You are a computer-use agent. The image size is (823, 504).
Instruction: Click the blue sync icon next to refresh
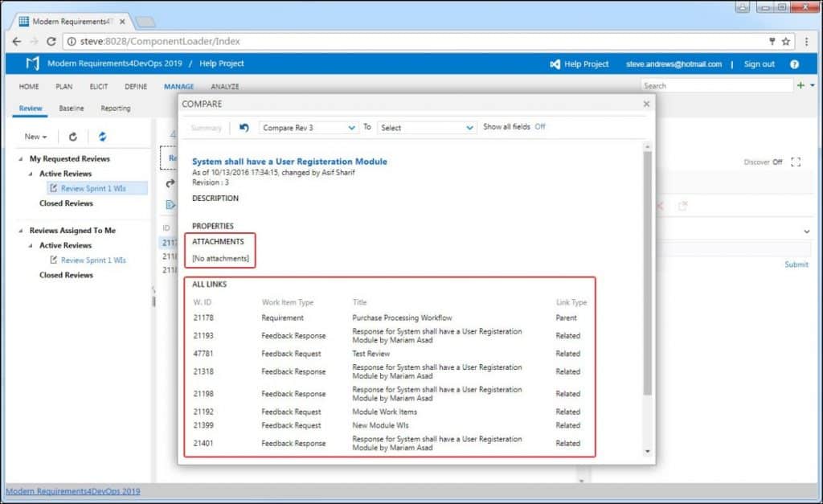click(102, 137)
